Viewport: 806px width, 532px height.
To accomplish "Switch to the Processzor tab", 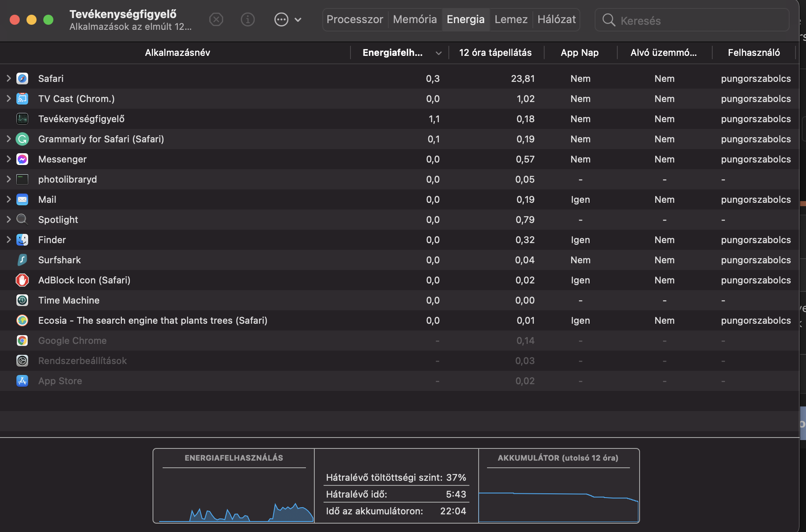I will click(355, 19).
